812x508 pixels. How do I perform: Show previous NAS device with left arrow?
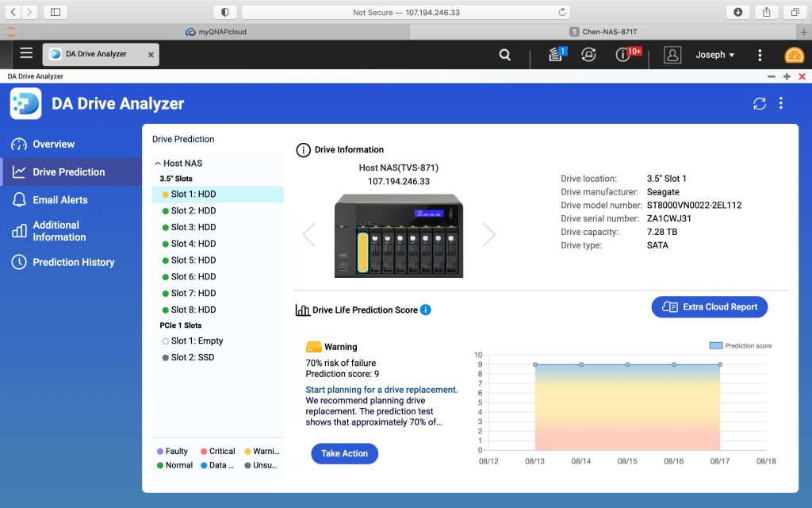tap(309, 234)
